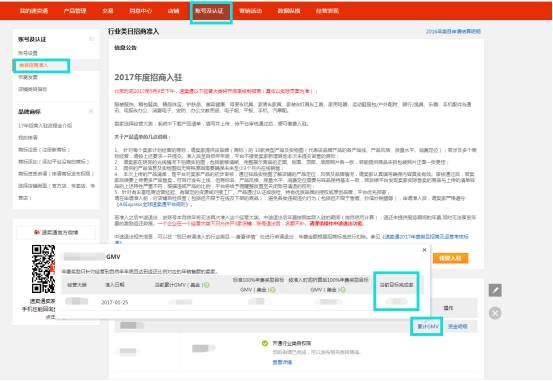Click the QR code image
Screen dimensions: 553x381
point(43,269)
